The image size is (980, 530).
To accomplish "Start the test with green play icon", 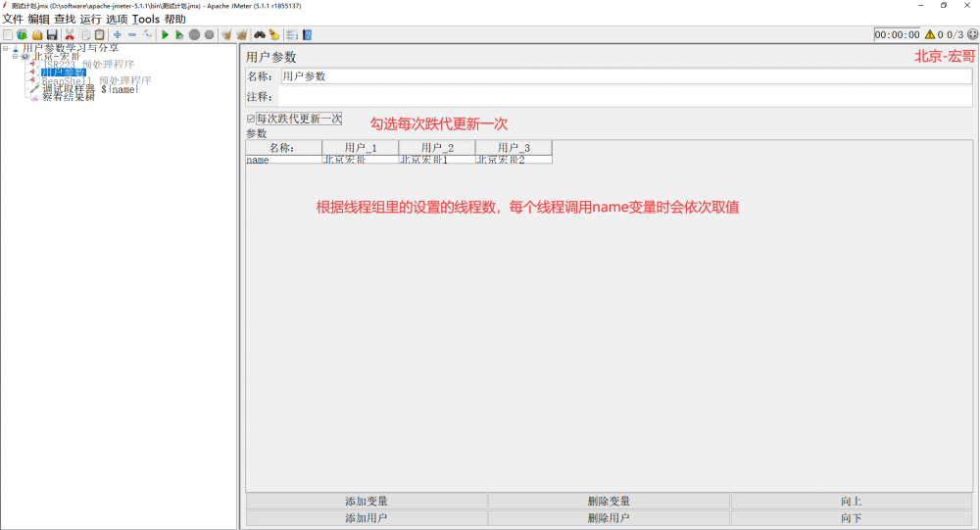I will pyautogui.click(x=165, y=35).
